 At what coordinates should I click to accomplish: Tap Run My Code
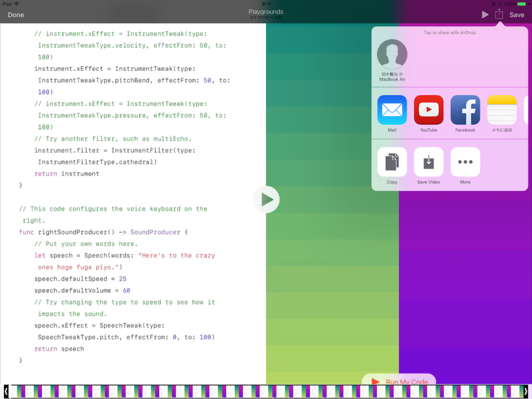point(398,381)
